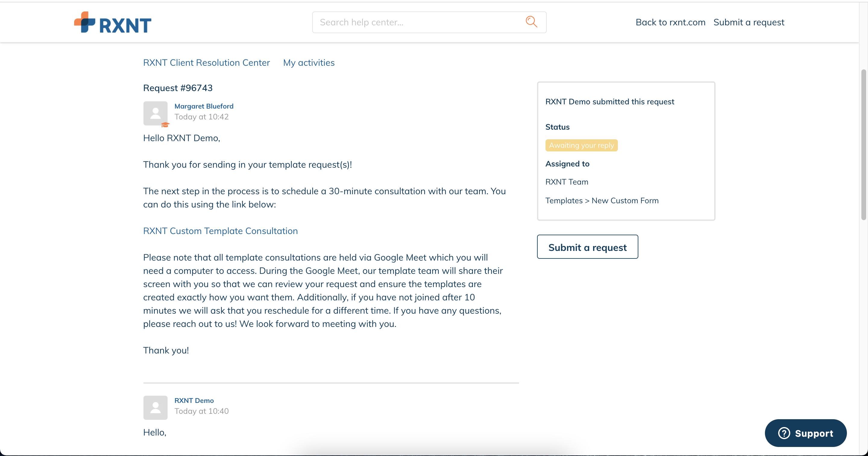Screen dimensions: 868x456
Task: Click the Templates > New Custom Form text
Action: [x=602, y=201]
